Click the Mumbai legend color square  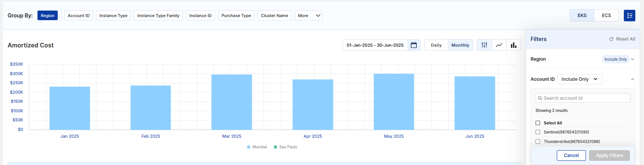[x=249, y=147]
